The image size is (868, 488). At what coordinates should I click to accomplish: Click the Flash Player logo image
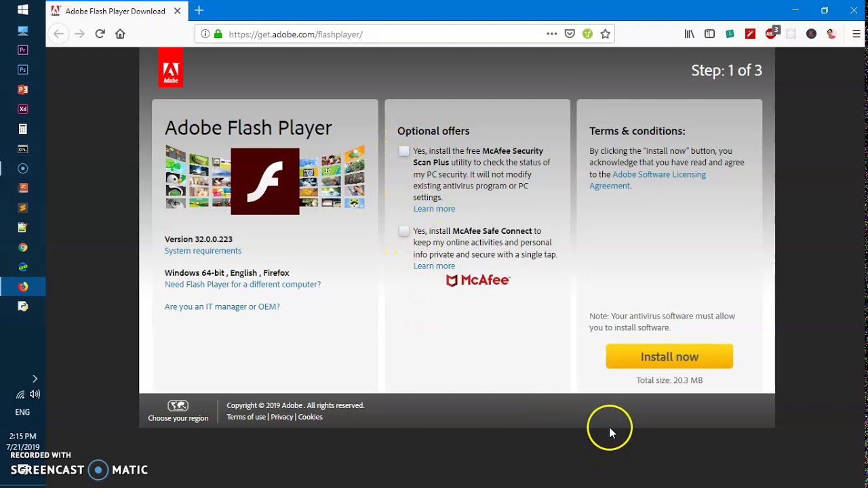(x=265, y=181)
